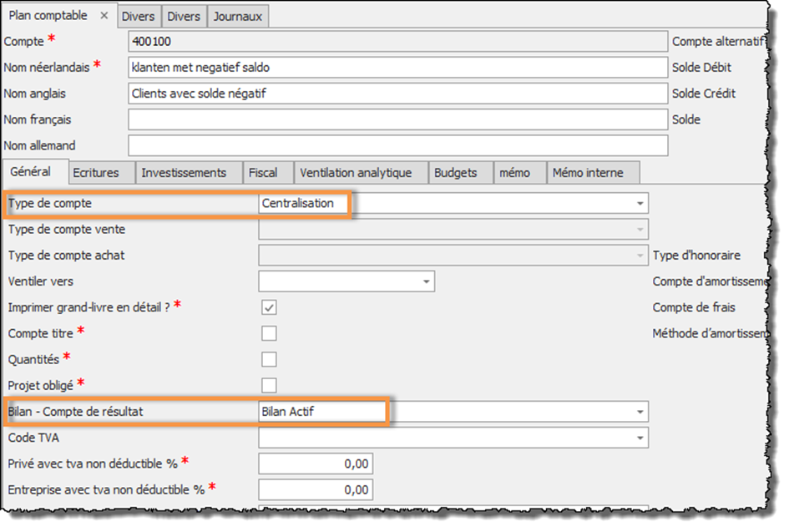Image resolution: width=789 pixels, height=532 pixels.
Task: Focus the Nom allemand field
Action: coord(398,146)
